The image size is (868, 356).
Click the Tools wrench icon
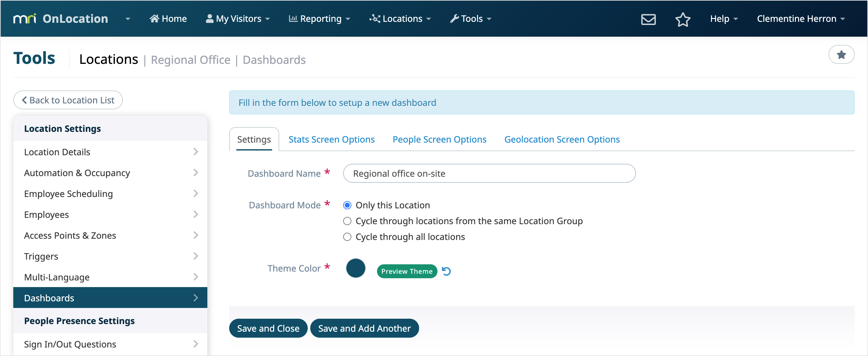(454, 19)
